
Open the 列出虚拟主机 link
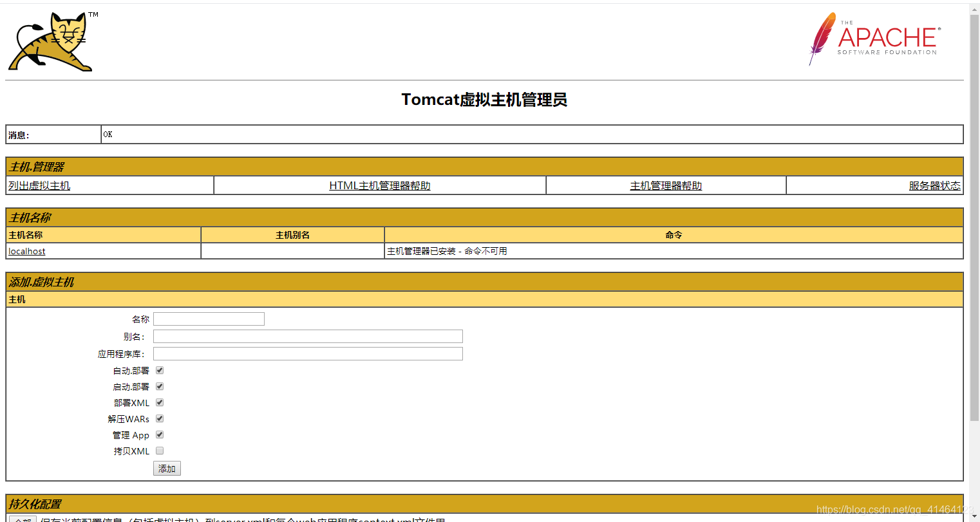(x=39, y=185)
